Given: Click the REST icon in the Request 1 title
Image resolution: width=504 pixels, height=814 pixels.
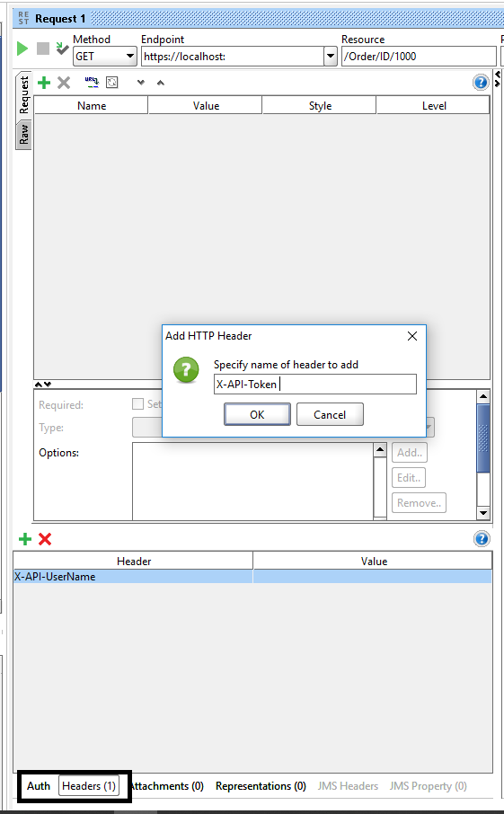Looking at the screenshot, I should (x=23, y=19).
